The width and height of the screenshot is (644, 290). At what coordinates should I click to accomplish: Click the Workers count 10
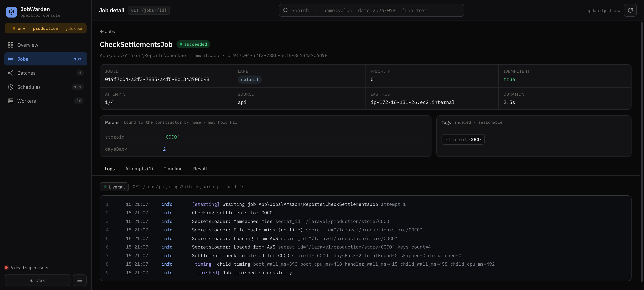click(x=79, y=101)
